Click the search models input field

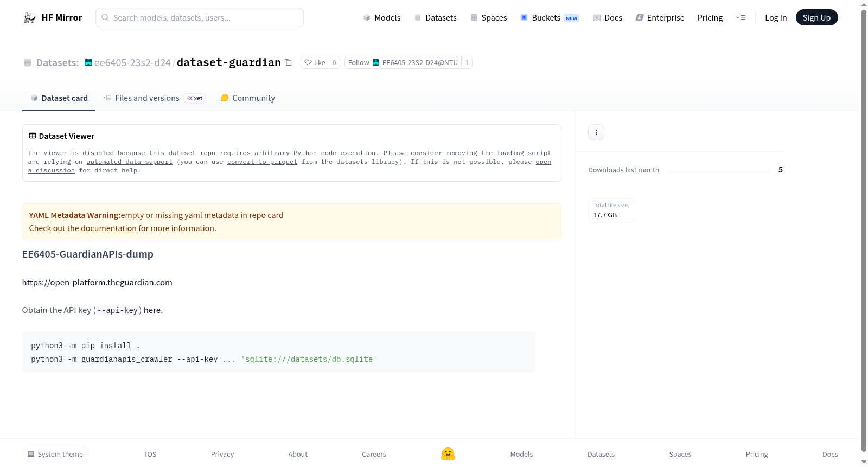(200, 17)
